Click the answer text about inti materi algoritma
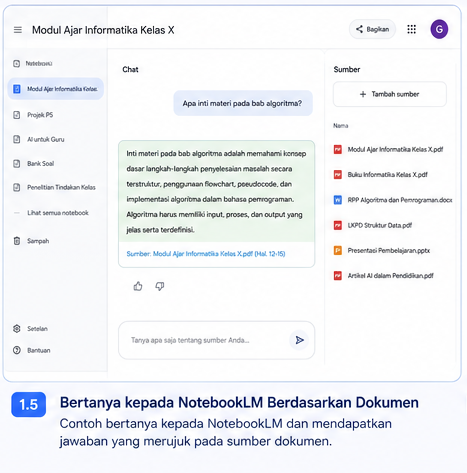467x473 pixels. point(216,192)
